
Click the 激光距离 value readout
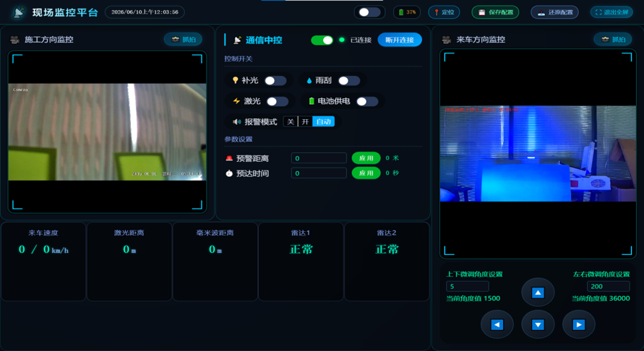(129, 250)
